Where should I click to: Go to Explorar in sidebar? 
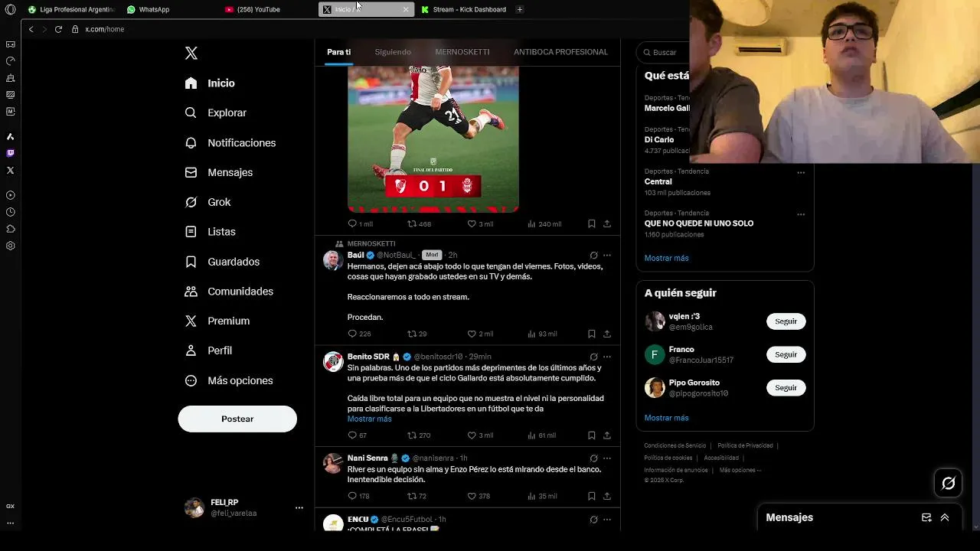coord(216,112)
